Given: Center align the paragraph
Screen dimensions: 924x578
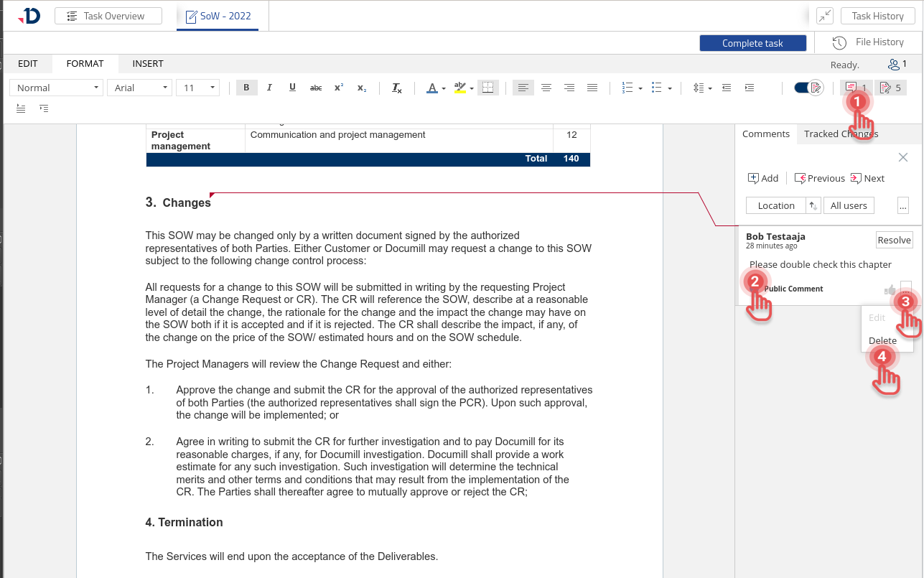Looking at the screenshot, I should point(546,88).
